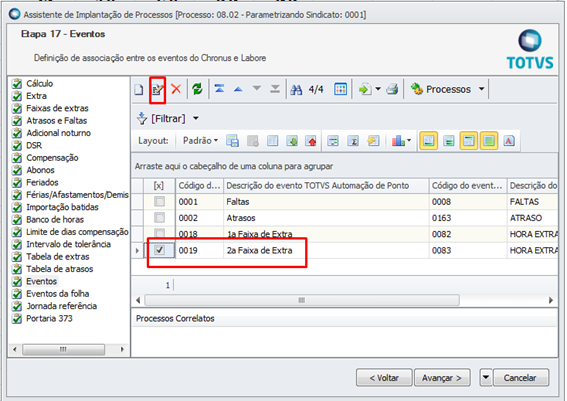Click the Cancelar button
This screenshot has width=567, height=401.
click(520, 378)
